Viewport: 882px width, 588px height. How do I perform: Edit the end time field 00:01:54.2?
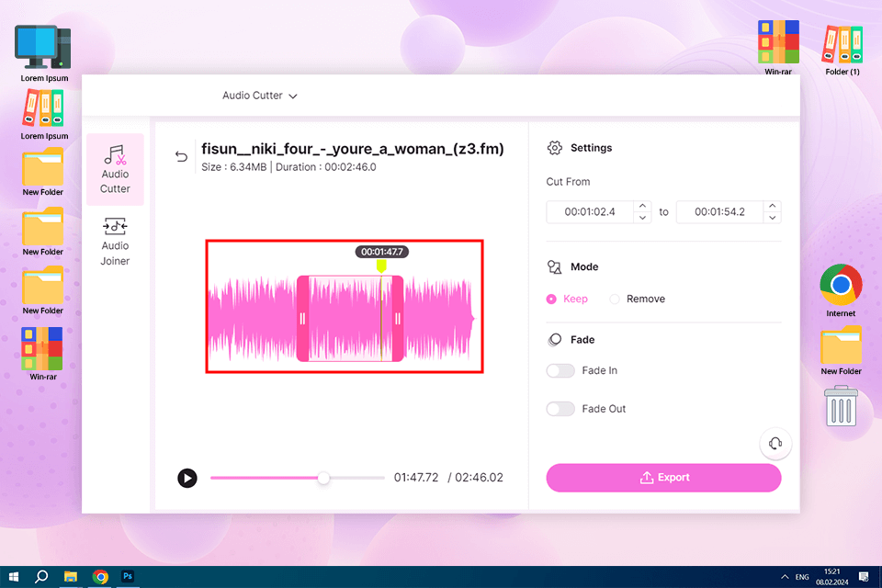tap(720, 212)
